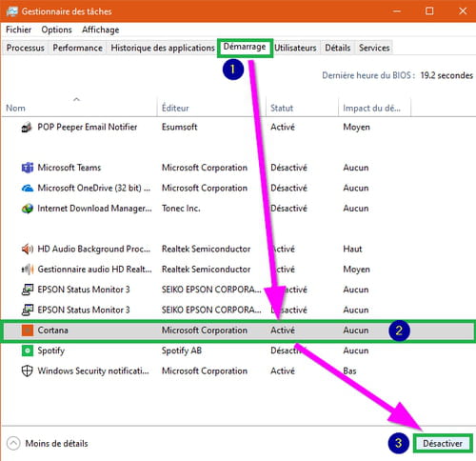The image size is (476, 461).
Task: Select Microsoft OneDrive (32 bit) row name
Action: click(94, 188)
